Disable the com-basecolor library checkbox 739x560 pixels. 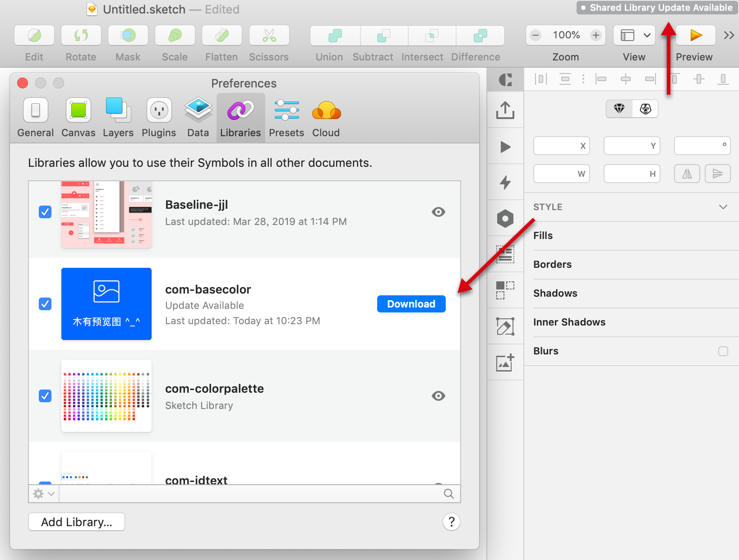[x=45, y=304]
